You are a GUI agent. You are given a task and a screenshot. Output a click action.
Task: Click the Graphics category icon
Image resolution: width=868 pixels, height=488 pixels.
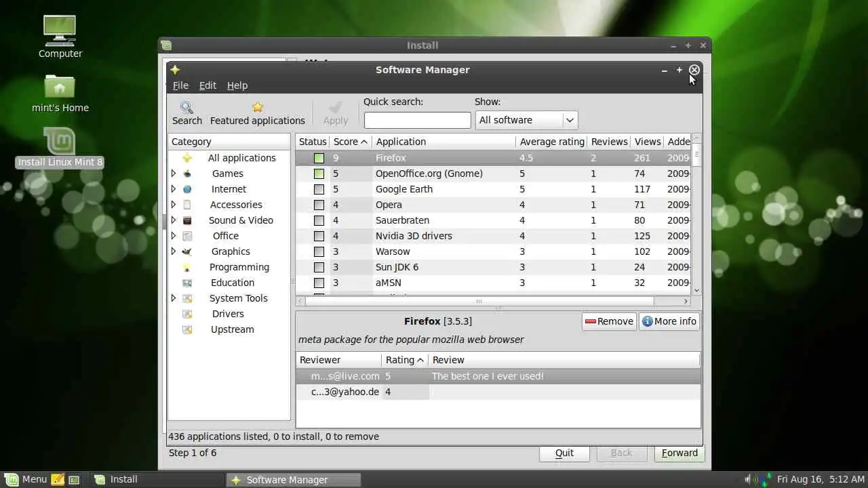[187, 251]
